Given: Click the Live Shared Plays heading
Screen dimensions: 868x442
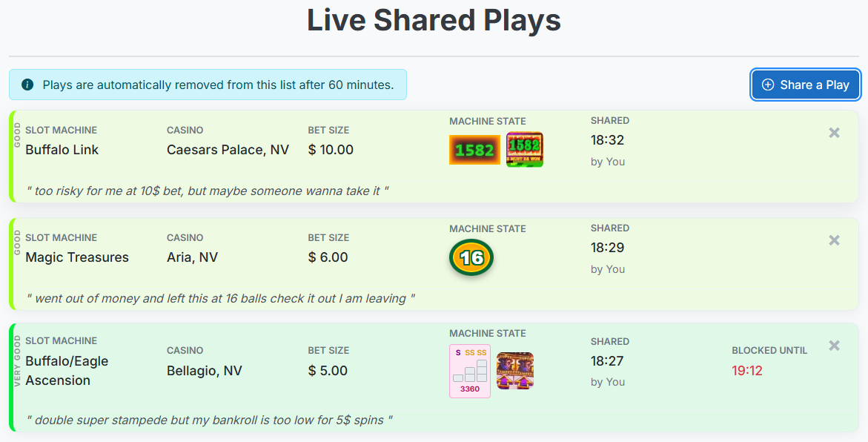Looking at the screenshot, I should (434, 21).
